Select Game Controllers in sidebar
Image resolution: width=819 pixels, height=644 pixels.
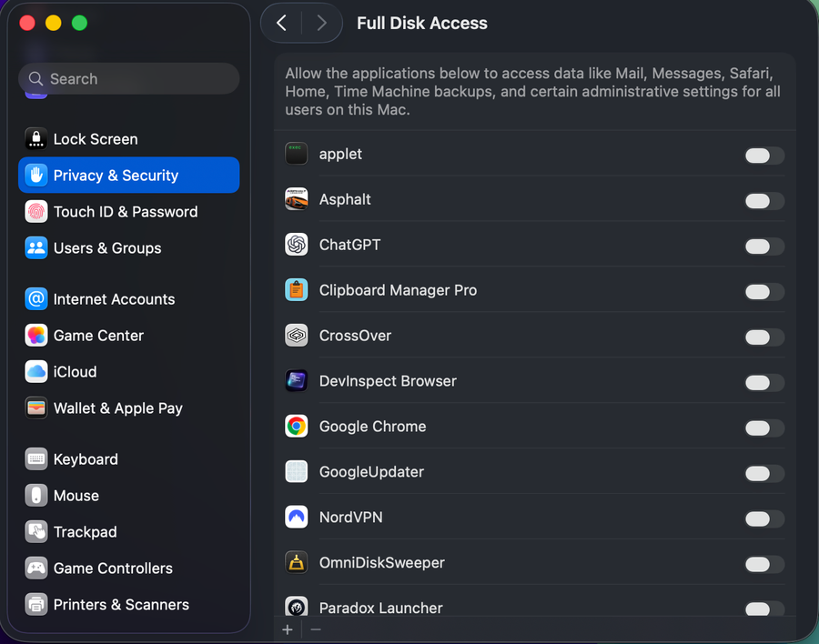[129, 569]
